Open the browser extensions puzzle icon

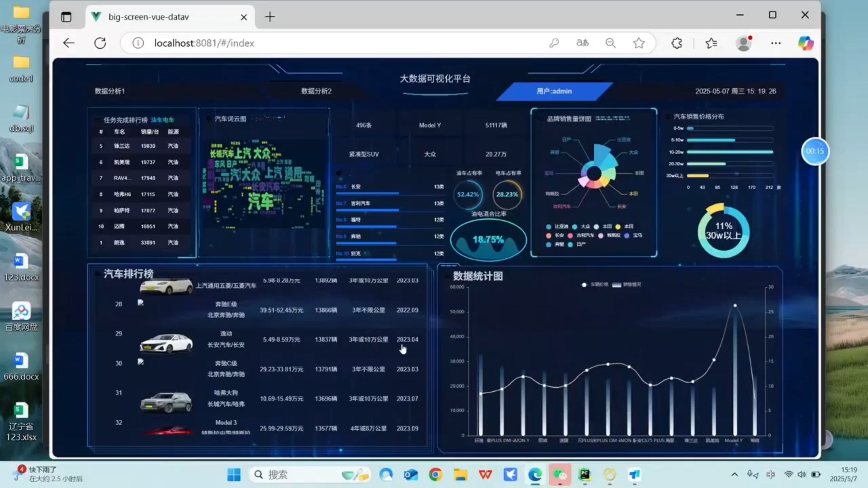(677, 43)
